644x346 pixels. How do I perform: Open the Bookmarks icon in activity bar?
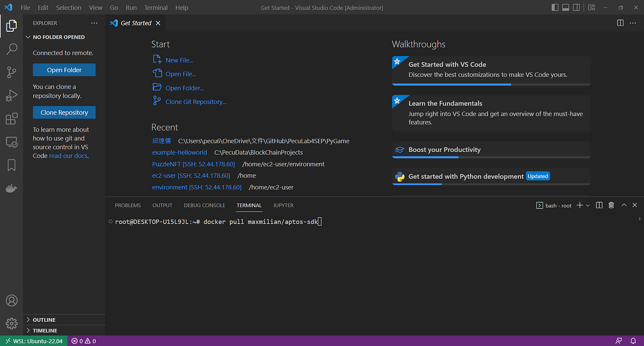tap(11, 165)
